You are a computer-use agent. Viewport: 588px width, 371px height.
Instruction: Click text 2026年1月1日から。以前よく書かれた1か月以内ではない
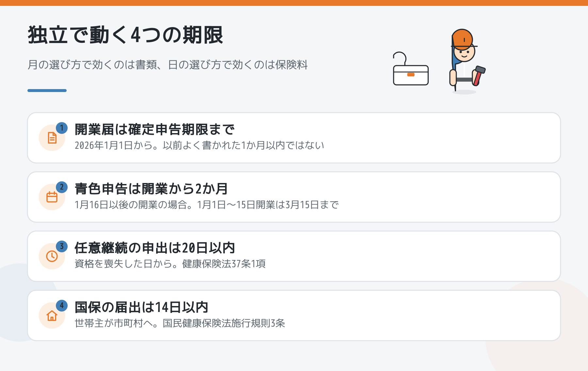(199, 145)
